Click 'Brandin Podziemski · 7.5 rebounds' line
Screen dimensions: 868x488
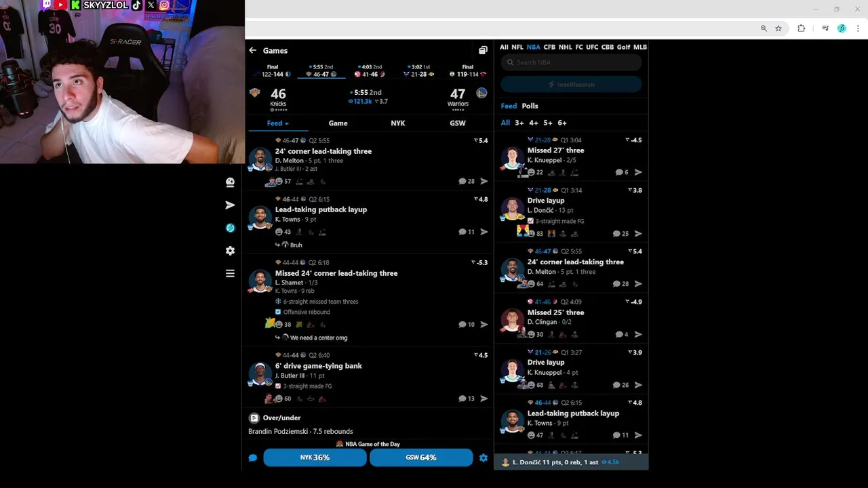pyautogui.click(x=300, y=432)
